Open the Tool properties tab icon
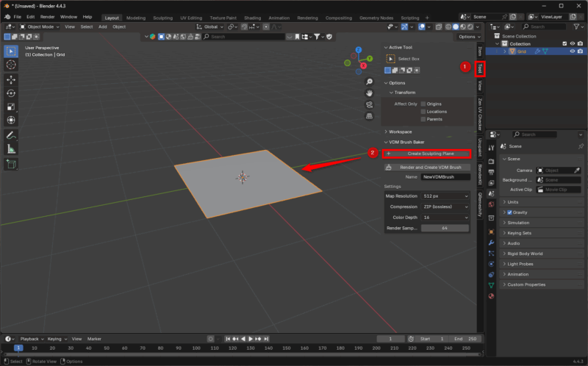This screenshot has height=366, width=588. (491, 148)
